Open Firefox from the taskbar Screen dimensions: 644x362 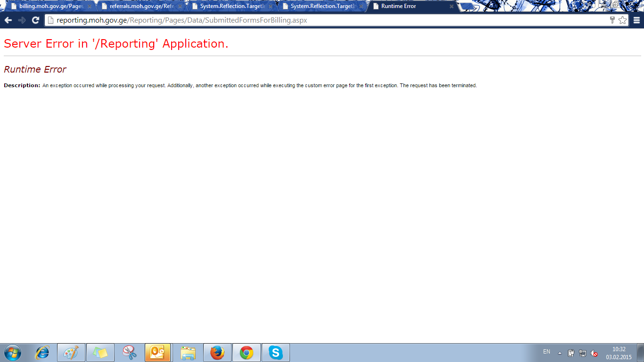[x=217, y=353]
